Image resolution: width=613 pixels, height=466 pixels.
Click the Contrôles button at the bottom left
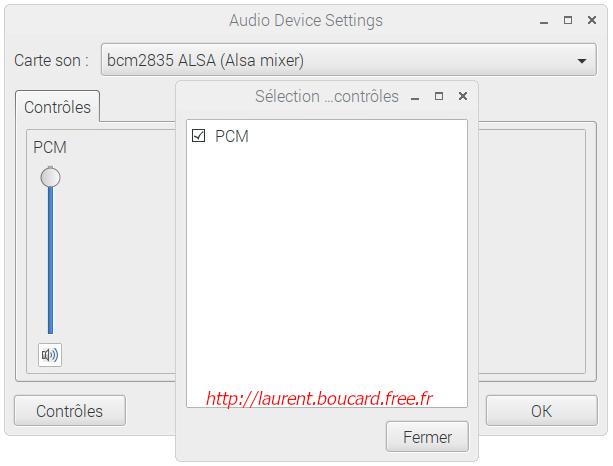point(70,411)
